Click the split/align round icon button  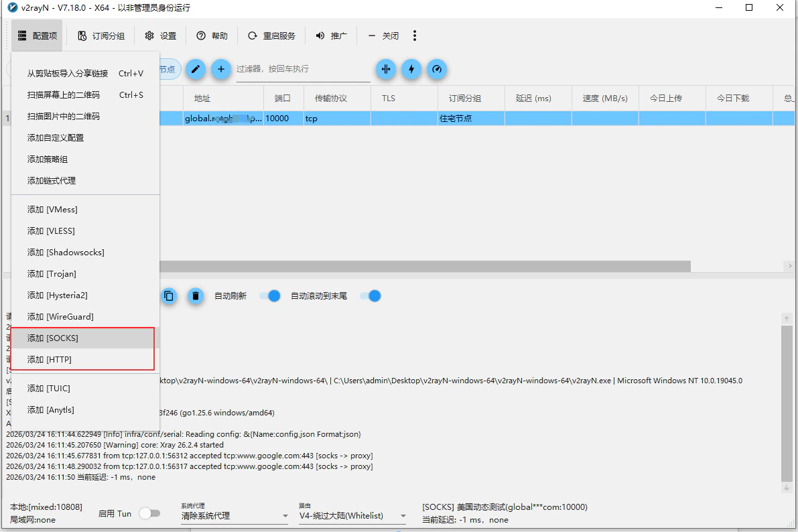tap(386, 69)
